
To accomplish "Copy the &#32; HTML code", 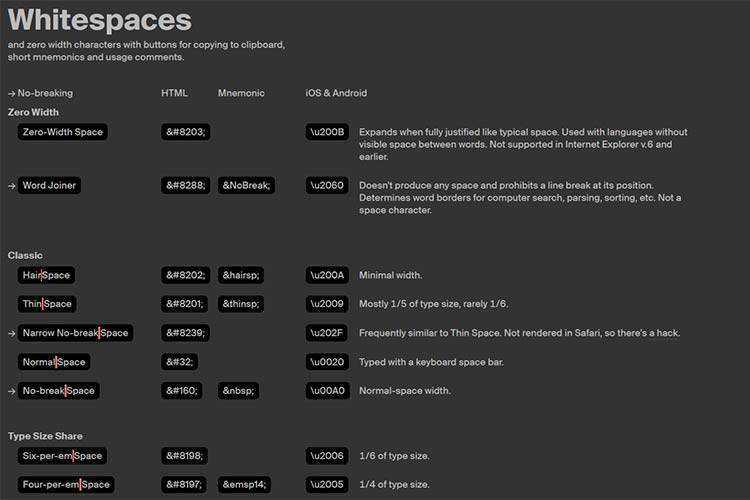I will click(180, 362).
